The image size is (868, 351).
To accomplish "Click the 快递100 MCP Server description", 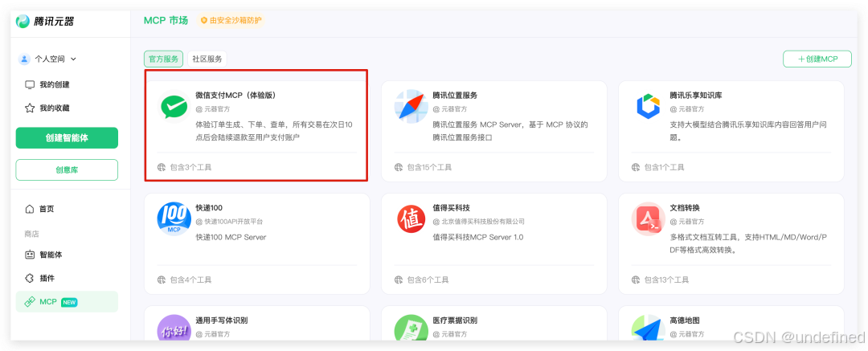I will (231, 237).
